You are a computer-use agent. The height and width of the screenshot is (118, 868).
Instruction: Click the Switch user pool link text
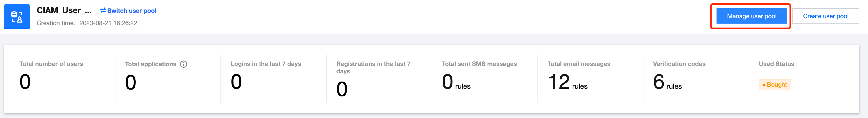(x=131, y=11)
